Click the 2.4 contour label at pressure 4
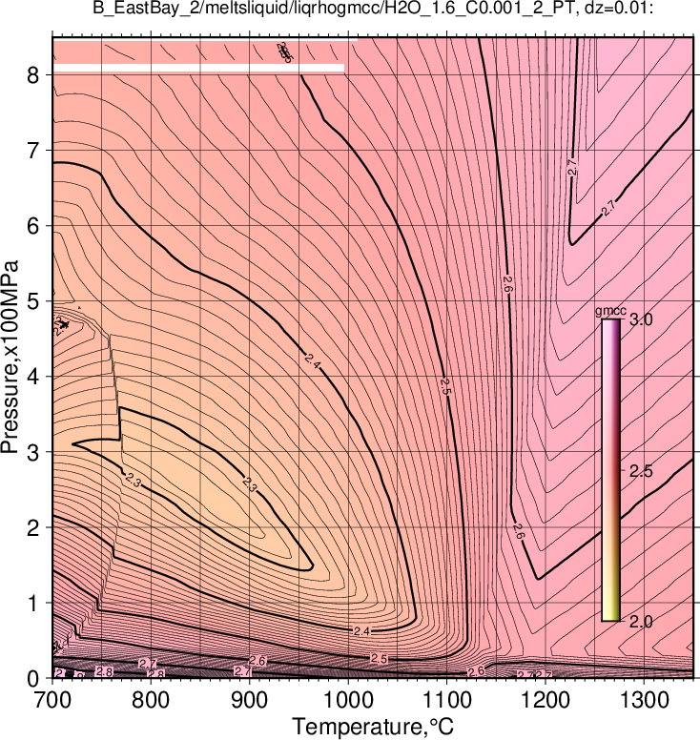The height and width of the screenshot is (740, 700). coord(313,362)
